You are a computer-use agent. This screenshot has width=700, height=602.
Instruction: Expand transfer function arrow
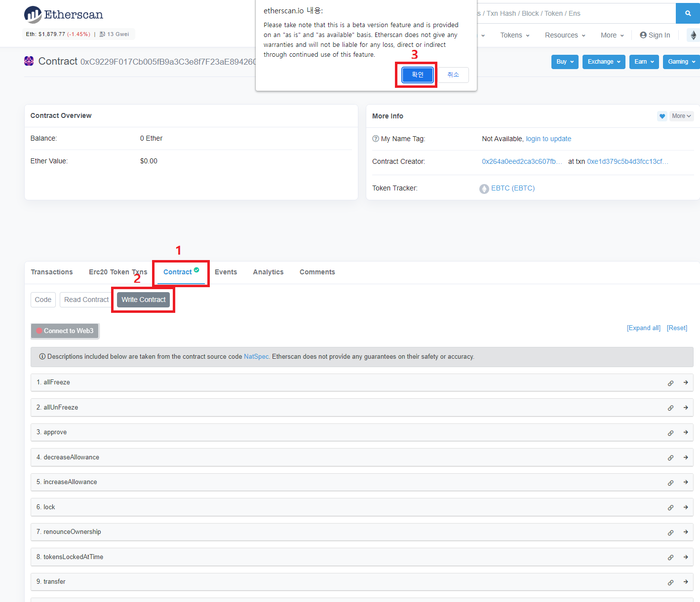pyautogui.click(x=686, y=582)
